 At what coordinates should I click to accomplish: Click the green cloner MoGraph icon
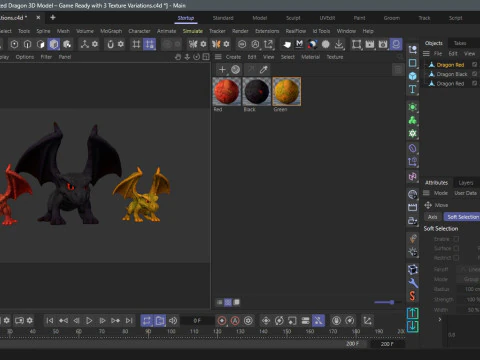coord(413,120)
